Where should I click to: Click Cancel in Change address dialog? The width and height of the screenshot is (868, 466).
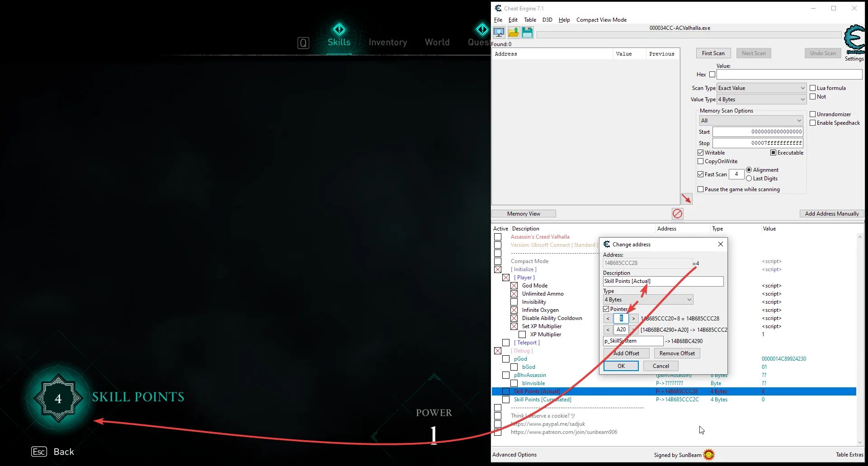(x=660, y=366)
